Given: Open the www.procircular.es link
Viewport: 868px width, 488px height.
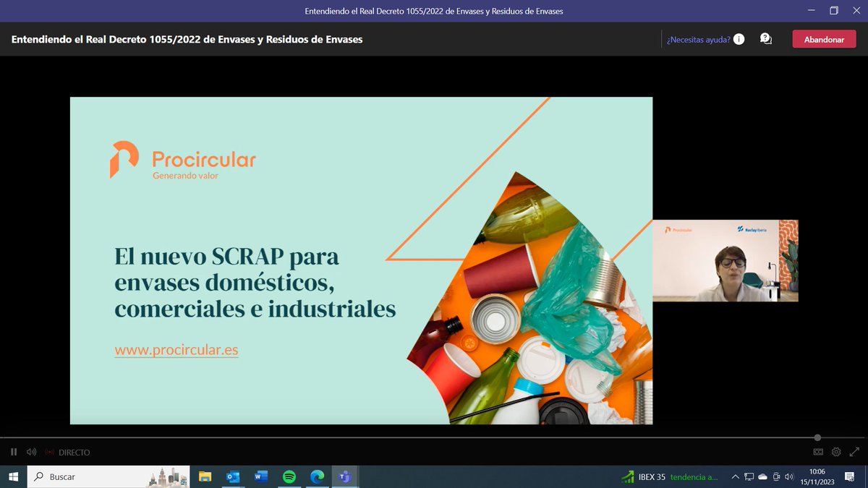Looking at the screenshot, I should point(176,350).
